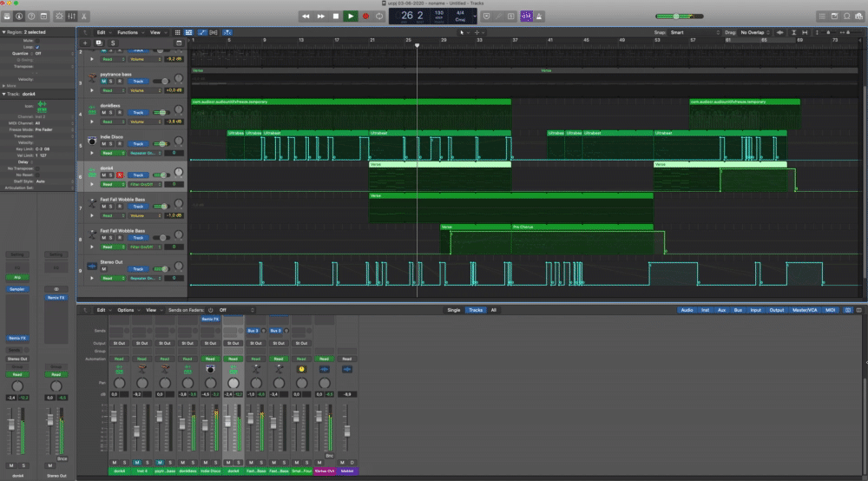This screenshot has height=481, width=868.
Task: Click the master volume slider in control bar
Action: point(678,16)
